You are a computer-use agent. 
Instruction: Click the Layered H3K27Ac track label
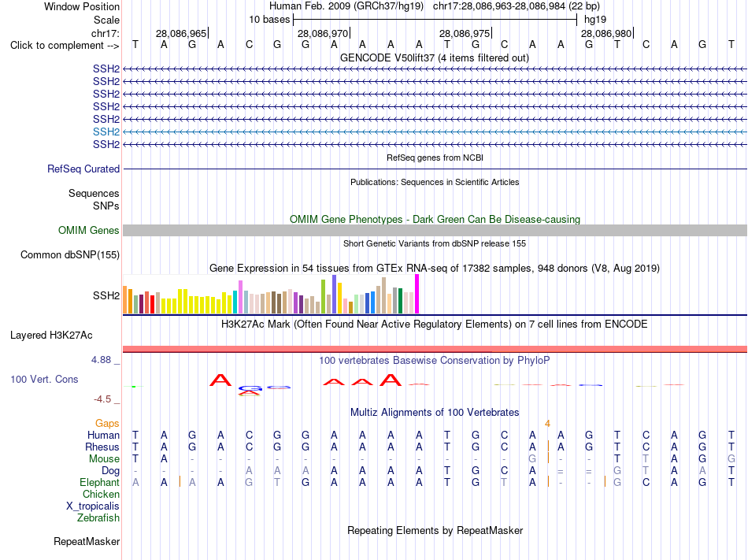coord(51,336)
